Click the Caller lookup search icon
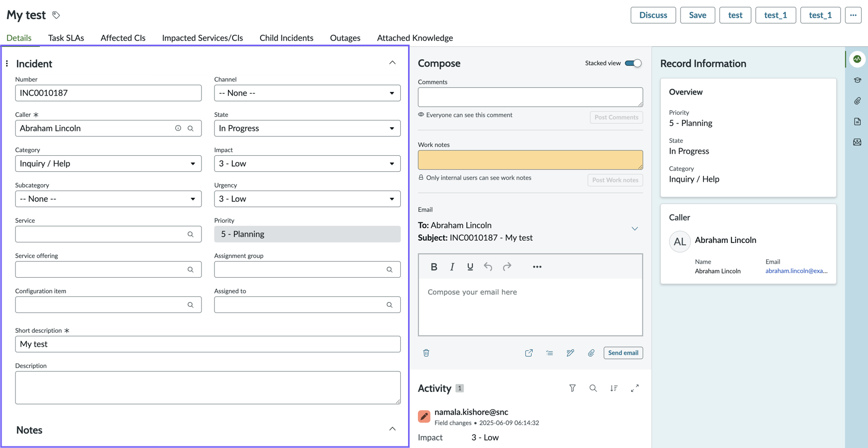Image resolution: width=868 pixels, height=448 pixels. [191, 128]
